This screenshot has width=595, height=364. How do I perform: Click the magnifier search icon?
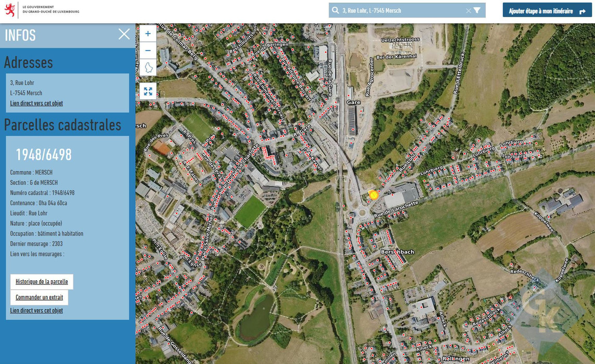click(335, 10)
